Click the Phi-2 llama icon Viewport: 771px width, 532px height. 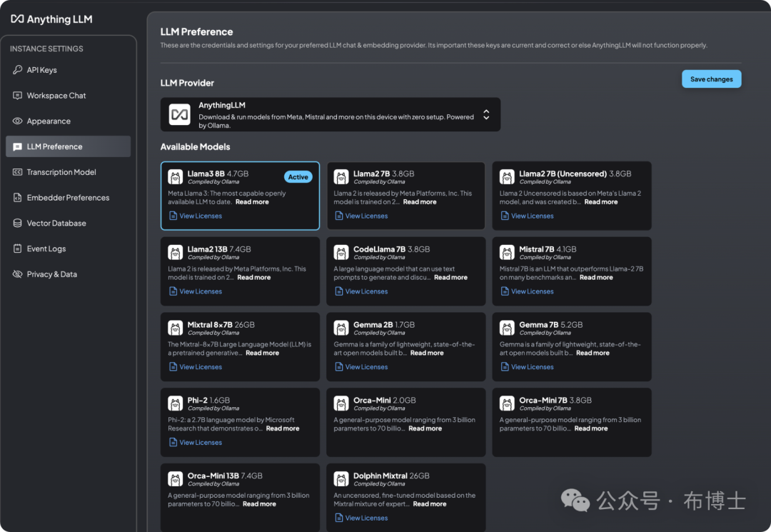click(x=175, y=403)
